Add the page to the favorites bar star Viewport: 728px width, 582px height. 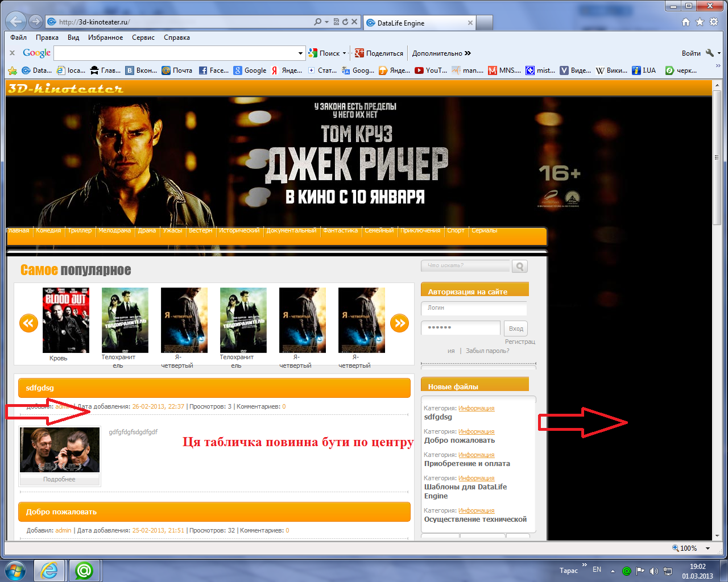coord(13,70)
